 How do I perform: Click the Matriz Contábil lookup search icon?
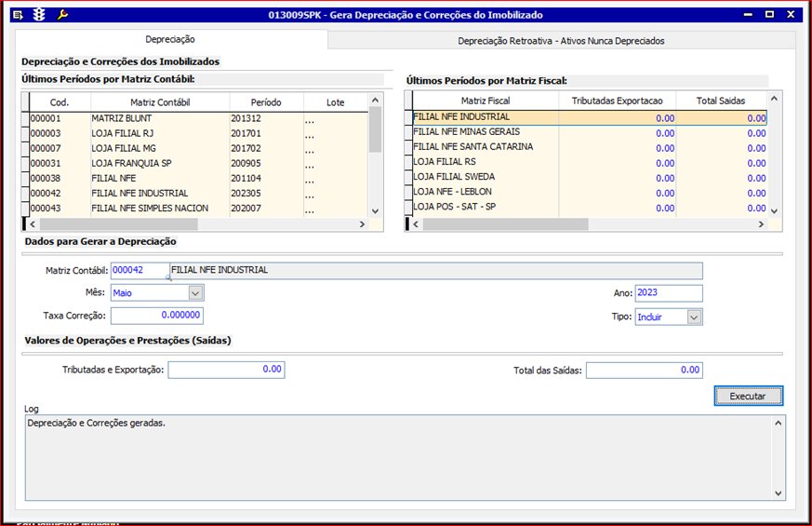(x=168, y=276)
